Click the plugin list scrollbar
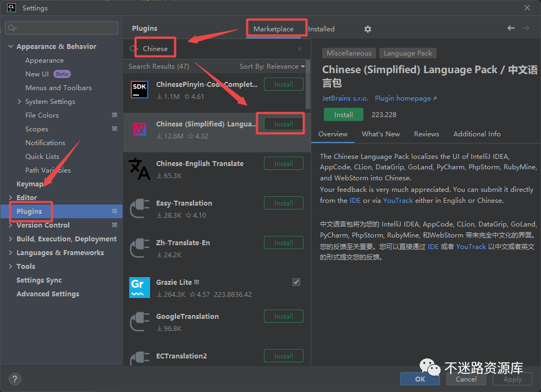Viewport: 541px width, 392px height. (x=308, y=85)
